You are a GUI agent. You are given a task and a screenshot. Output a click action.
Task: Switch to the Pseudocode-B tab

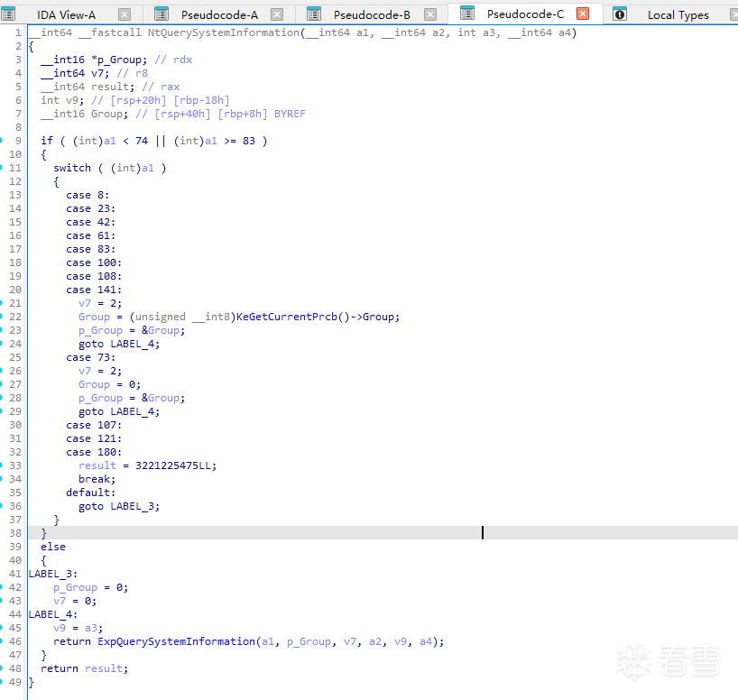click(372, 15)
